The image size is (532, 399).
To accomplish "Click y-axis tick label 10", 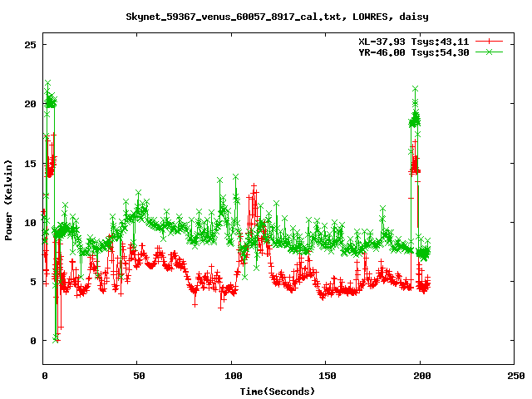I will pyautogui.click(x=30, y=223).
